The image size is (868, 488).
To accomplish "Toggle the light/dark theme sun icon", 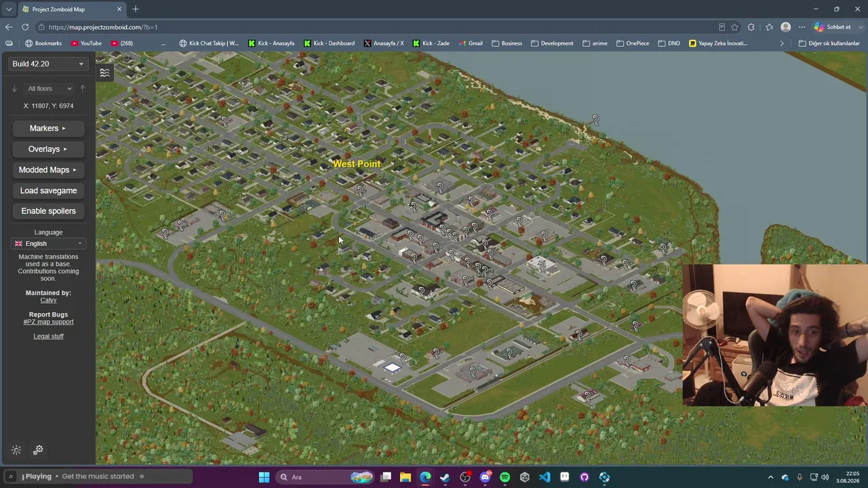I will pos(16,450).
